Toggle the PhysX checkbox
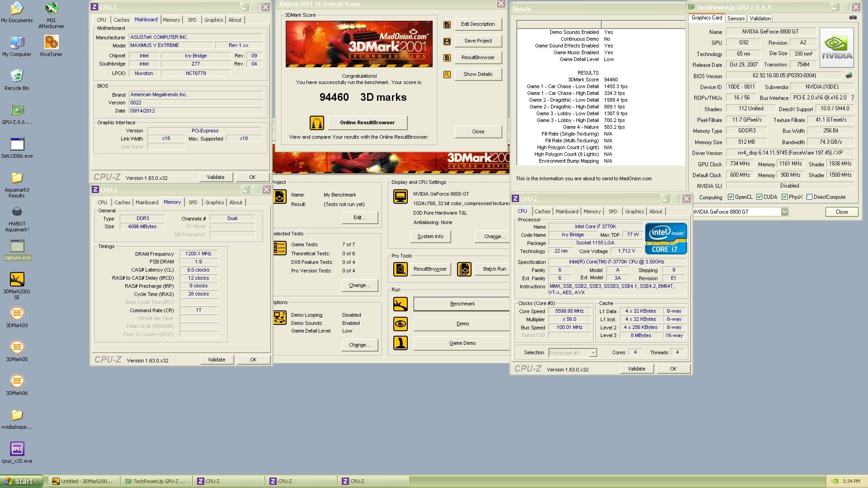Viewport: 868px width, 488px height. coord(784,197)
